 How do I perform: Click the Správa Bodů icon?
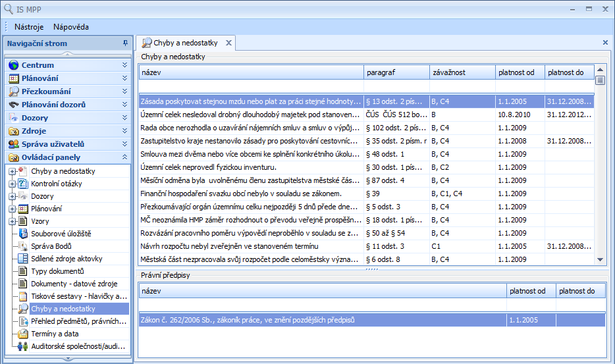[23, 246]
